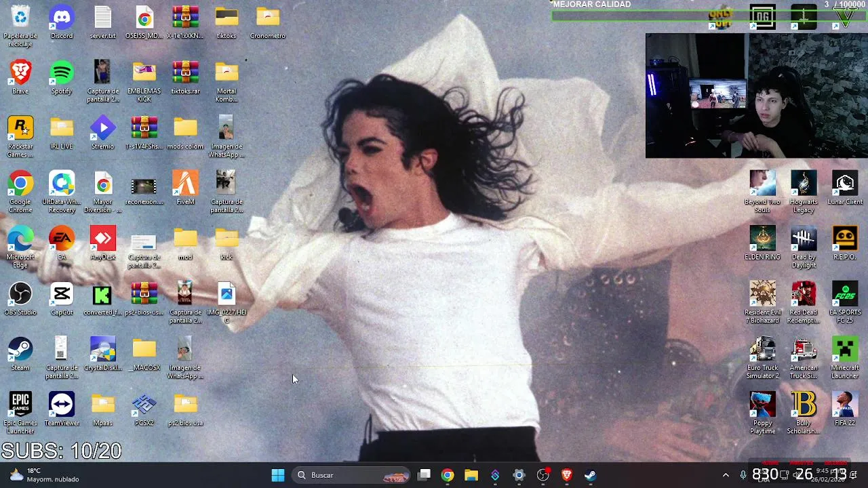
Task: Open CrystalDiskInfo shortcut
Action: [x=102, y=354]
